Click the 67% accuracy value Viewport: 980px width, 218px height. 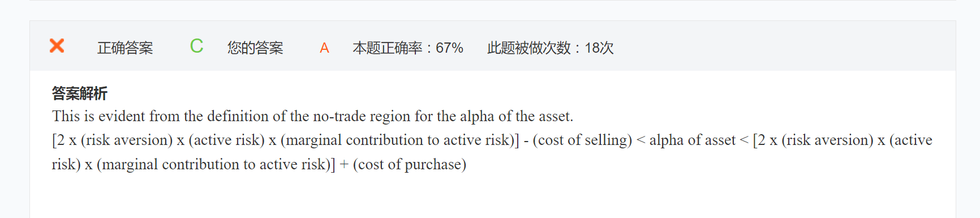pyautogui.click(x=449, y=48)
